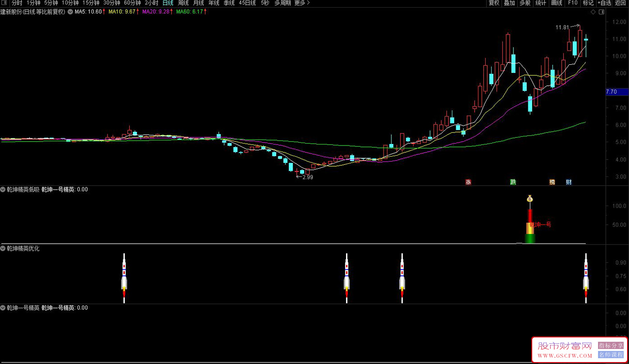Click the red 涨 marker icon
The width and height of the screenshot is (629, 364).
coord(468,182)
